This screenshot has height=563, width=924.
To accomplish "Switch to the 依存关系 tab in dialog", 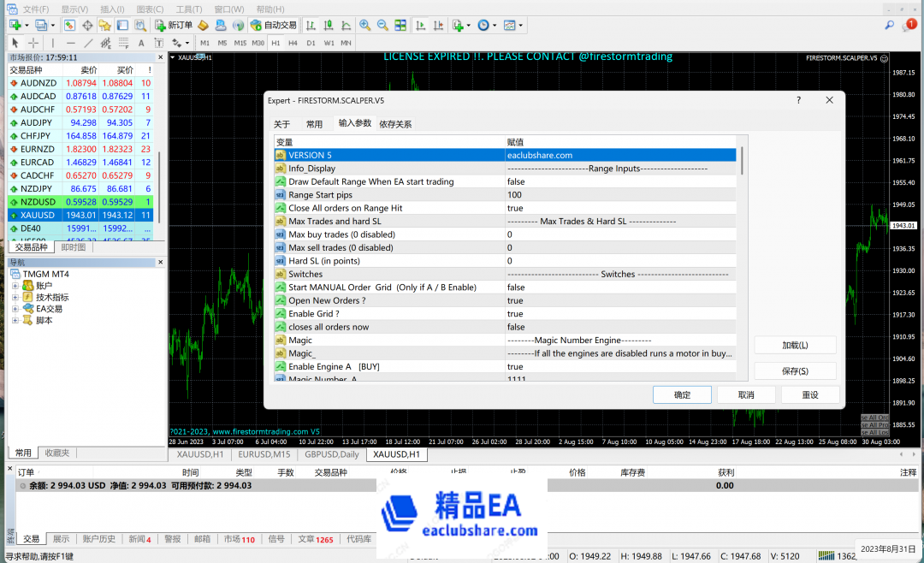I will click(395, 124).
